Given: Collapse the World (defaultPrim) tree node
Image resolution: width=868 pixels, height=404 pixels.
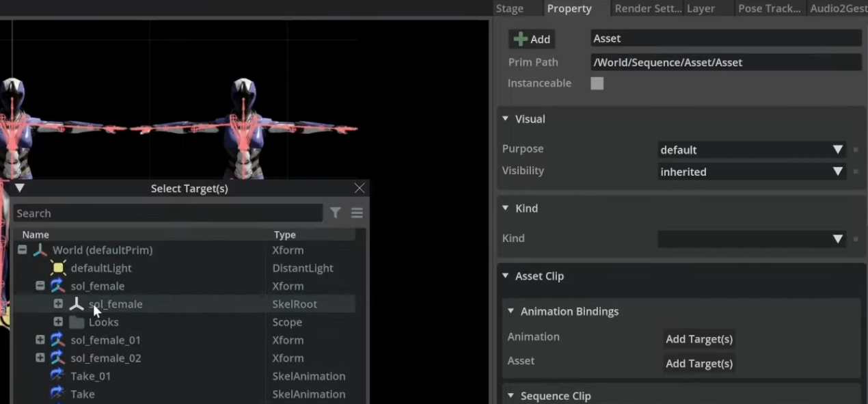Looking at the screenshot, I should [x=22, y=250].
